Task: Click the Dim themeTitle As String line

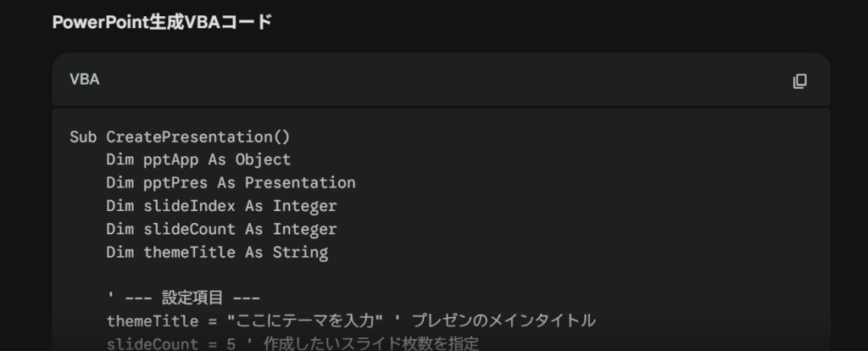Action: (217, 252)
